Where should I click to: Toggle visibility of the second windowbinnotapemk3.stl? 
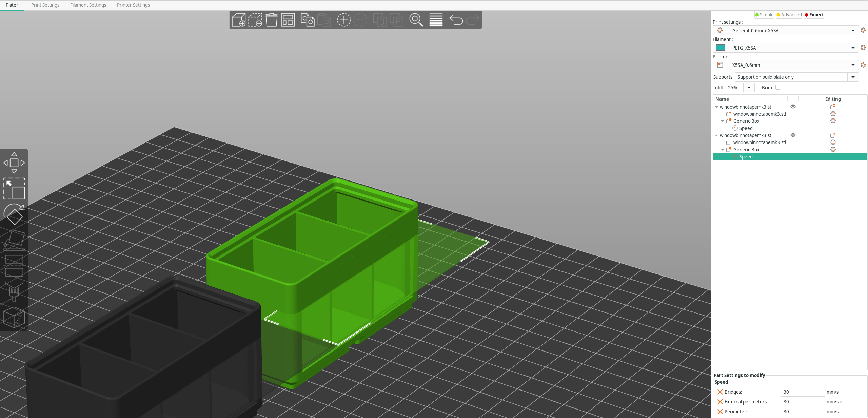(793, 135)
